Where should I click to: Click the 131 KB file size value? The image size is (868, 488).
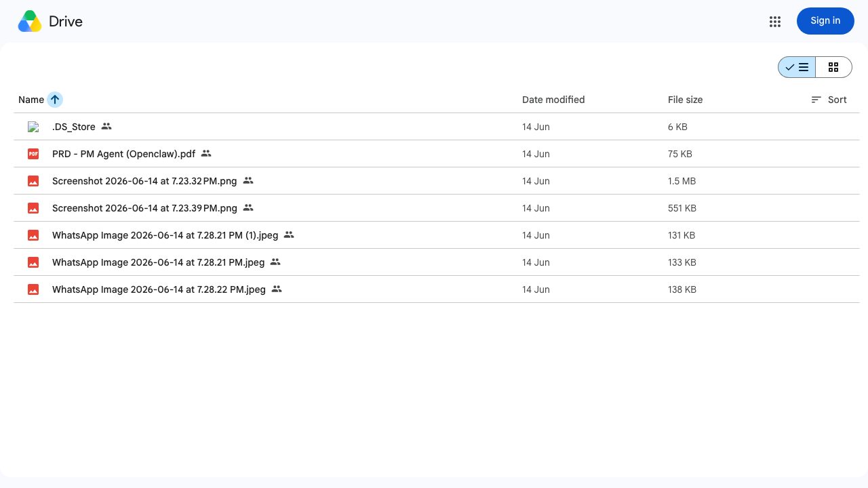[x=682, y=235]
